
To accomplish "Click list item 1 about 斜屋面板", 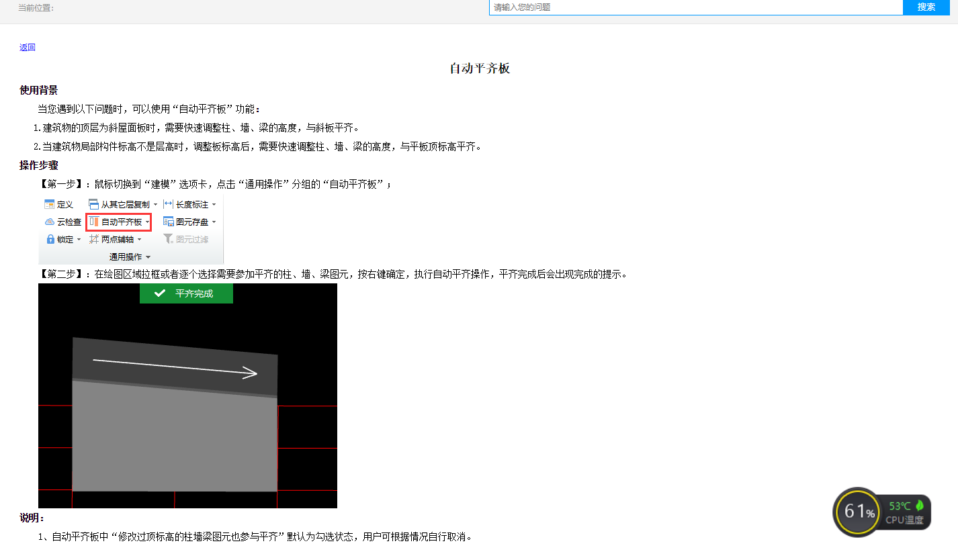I will pyautogui.click(x=197, y=128).
